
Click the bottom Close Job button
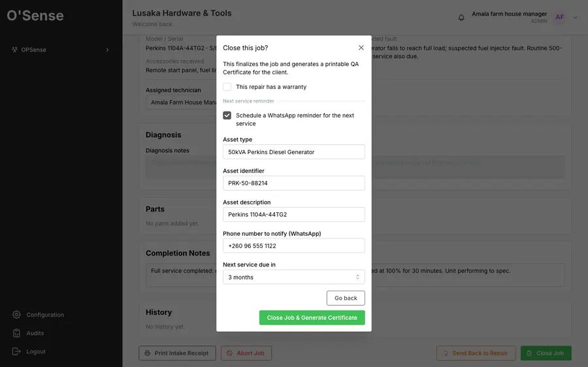click(546, 353)
